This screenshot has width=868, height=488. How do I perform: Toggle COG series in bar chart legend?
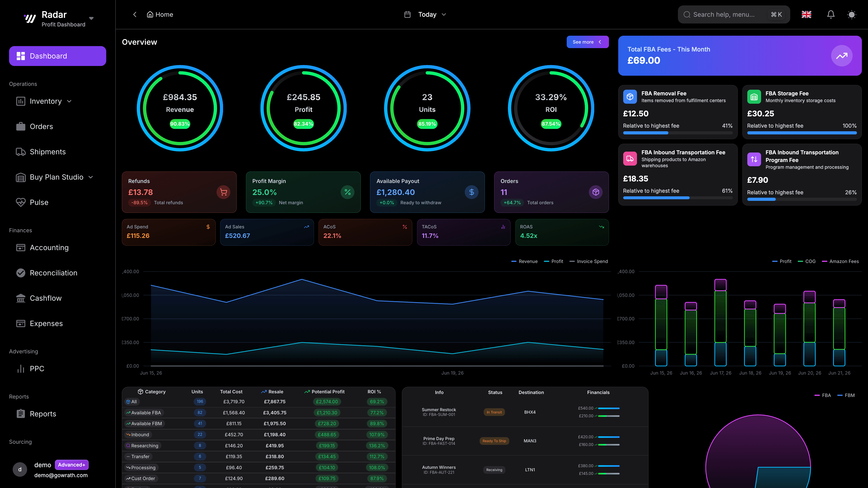tap(807, 261)
